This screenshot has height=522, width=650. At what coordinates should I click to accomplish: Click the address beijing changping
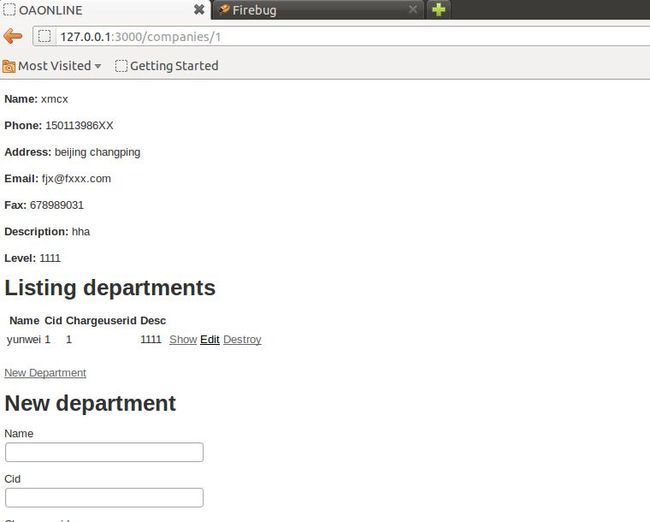(x=97, y=152)
